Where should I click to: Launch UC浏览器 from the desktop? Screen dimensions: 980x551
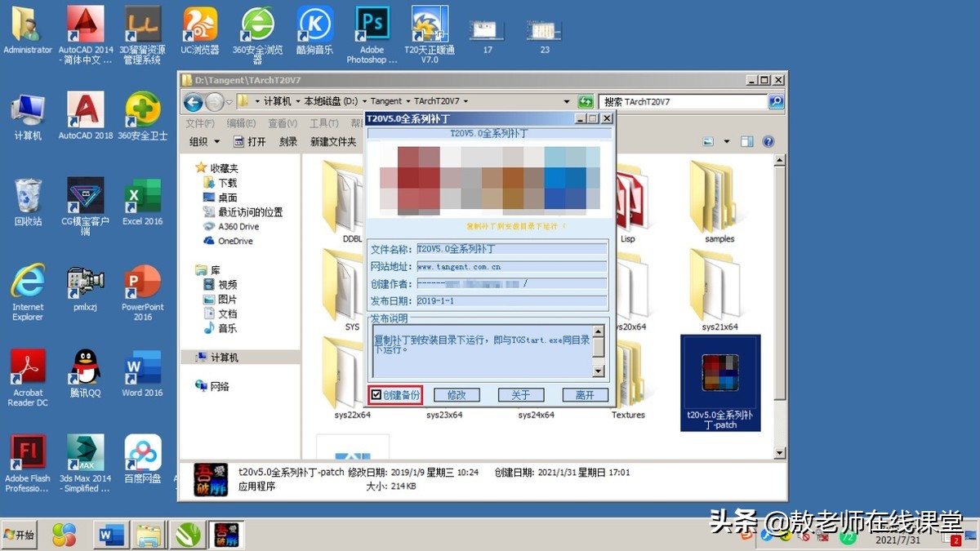pos(200,24)
